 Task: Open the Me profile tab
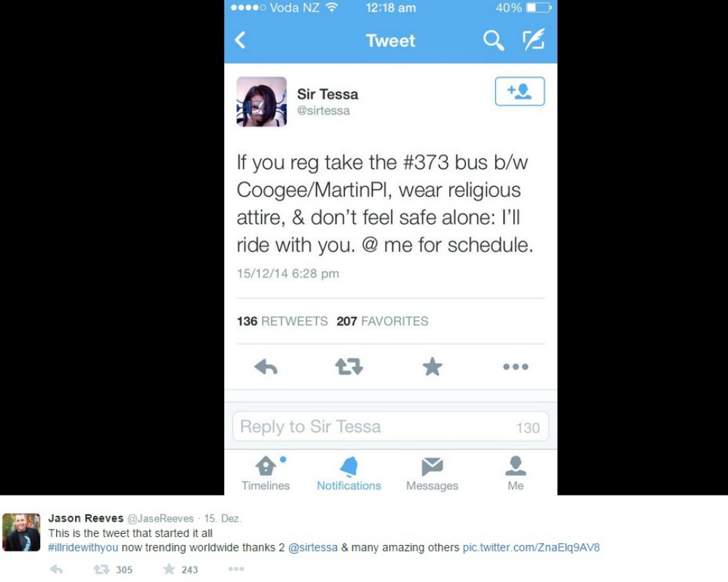(x=515, y=474)
